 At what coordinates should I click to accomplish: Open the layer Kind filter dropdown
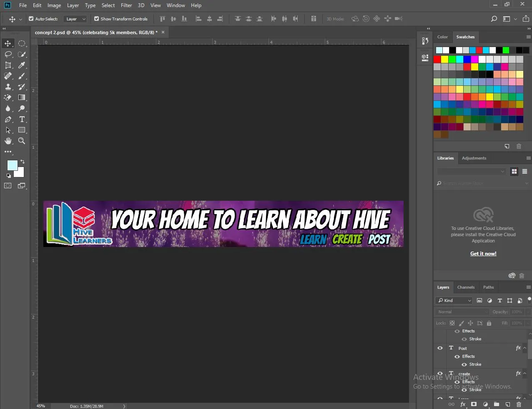click(x=454, y=300)
